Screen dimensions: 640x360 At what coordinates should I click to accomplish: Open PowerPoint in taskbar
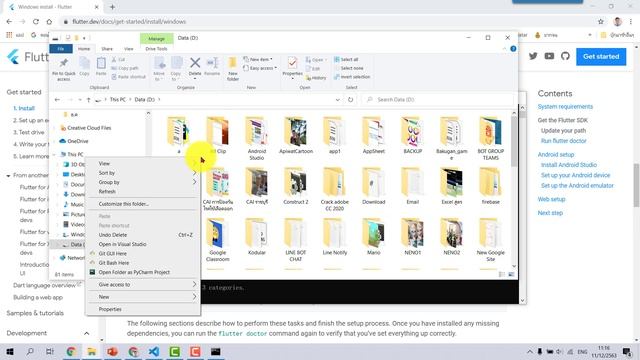112,351
